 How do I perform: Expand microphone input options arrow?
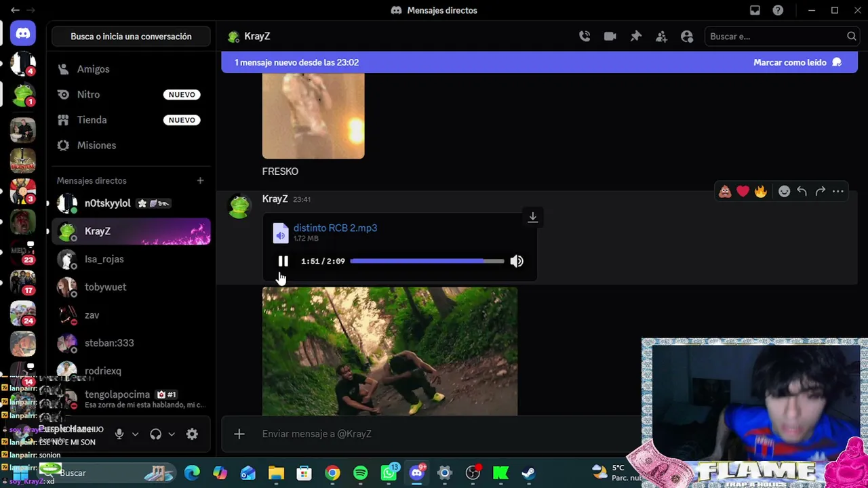coord(135,434)
